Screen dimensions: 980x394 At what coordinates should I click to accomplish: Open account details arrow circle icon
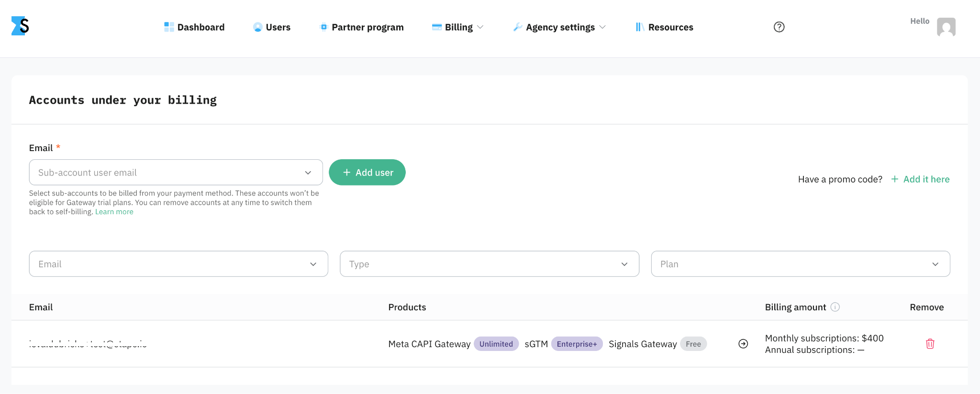point(743,344)
